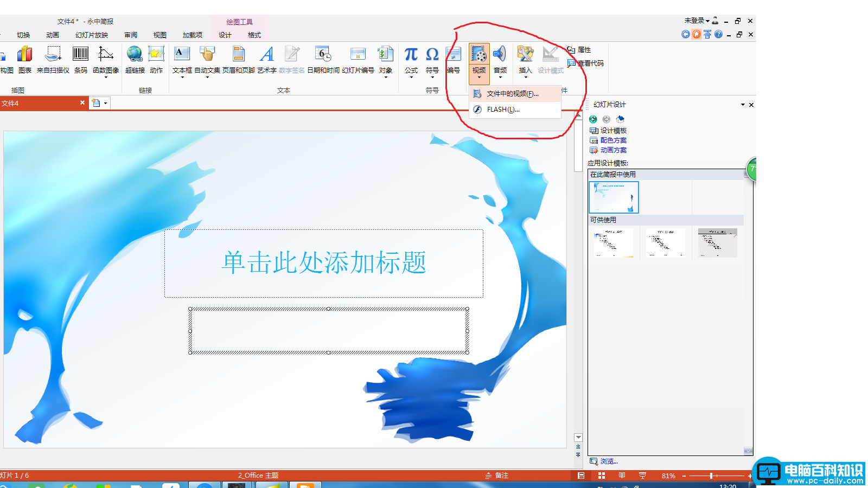Select the dark gray available template thumbnail

[718, 242]
